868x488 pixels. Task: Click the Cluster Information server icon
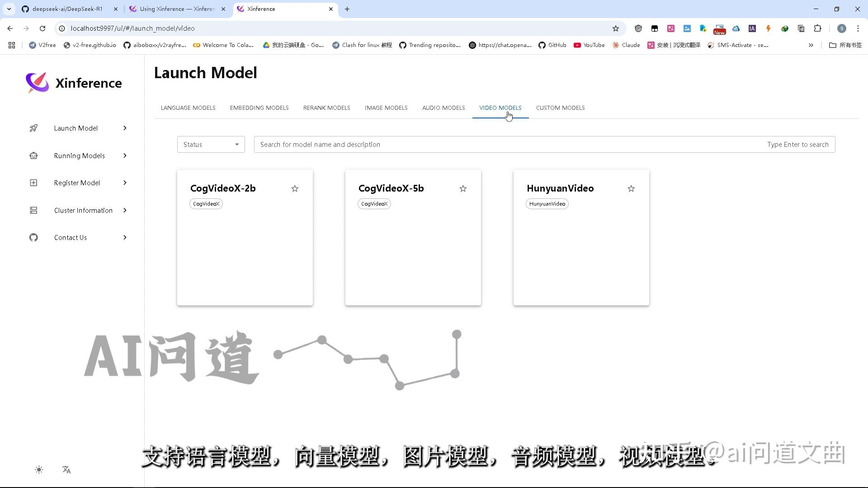[33, 211]
